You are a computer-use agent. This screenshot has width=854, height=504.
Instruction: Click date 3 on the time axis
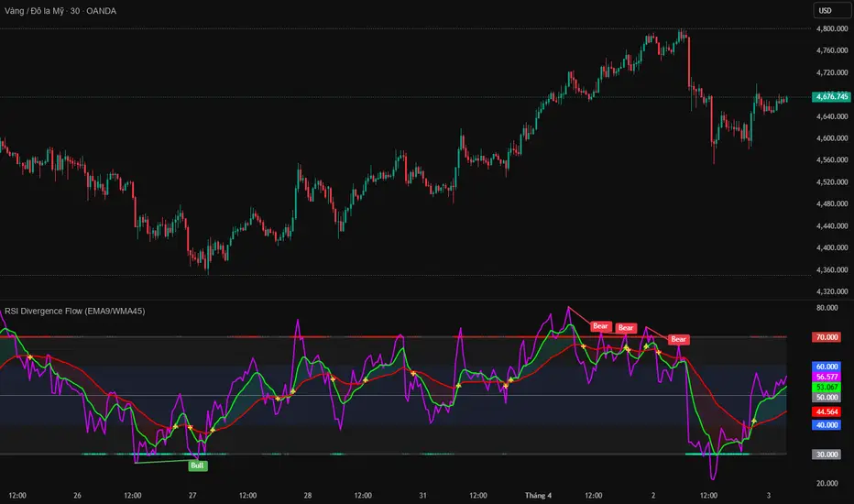(x=769, y=495)
